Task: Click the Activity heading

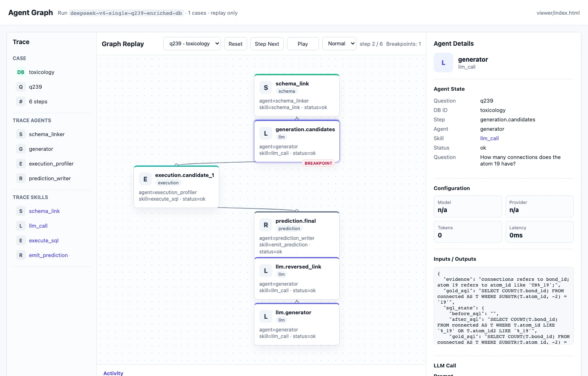Action: click(x=114, y=373)
